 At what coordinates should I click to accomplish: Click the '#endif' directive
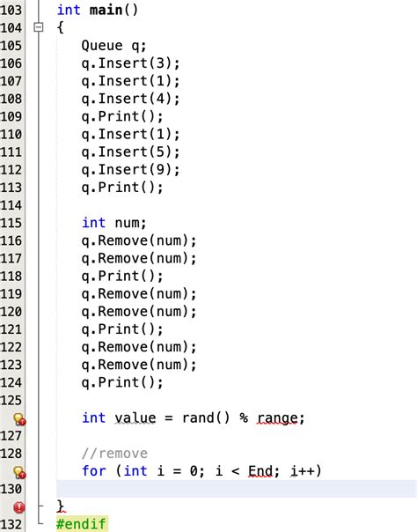(x=81, y=524)
